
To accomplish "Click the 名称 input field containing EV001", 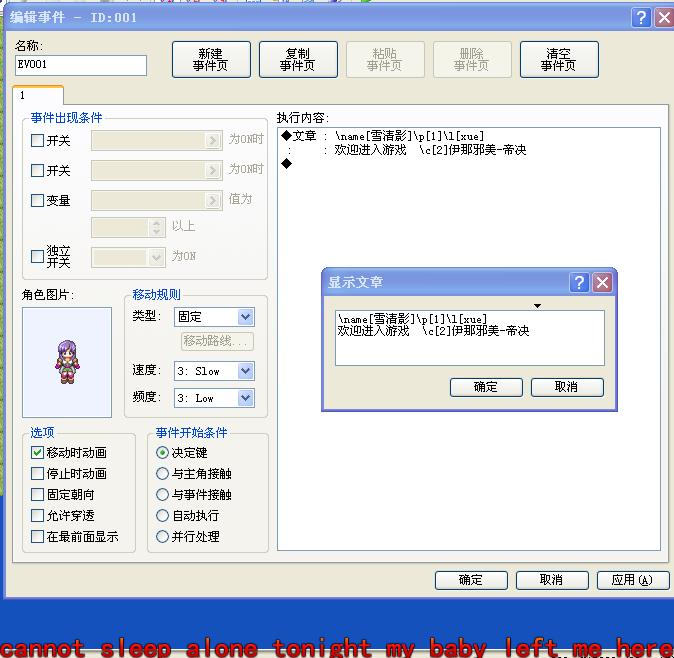I will coord(81,65).
